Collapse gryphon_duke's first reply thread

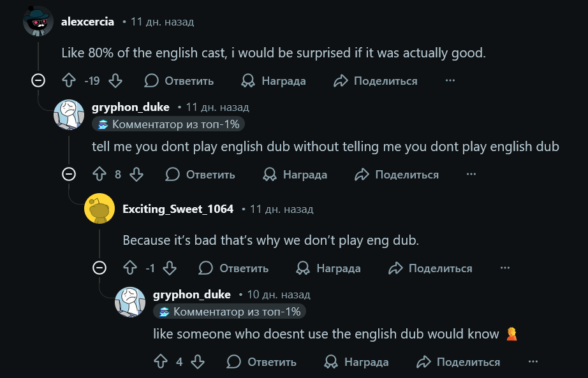click(x=69, y=175)
